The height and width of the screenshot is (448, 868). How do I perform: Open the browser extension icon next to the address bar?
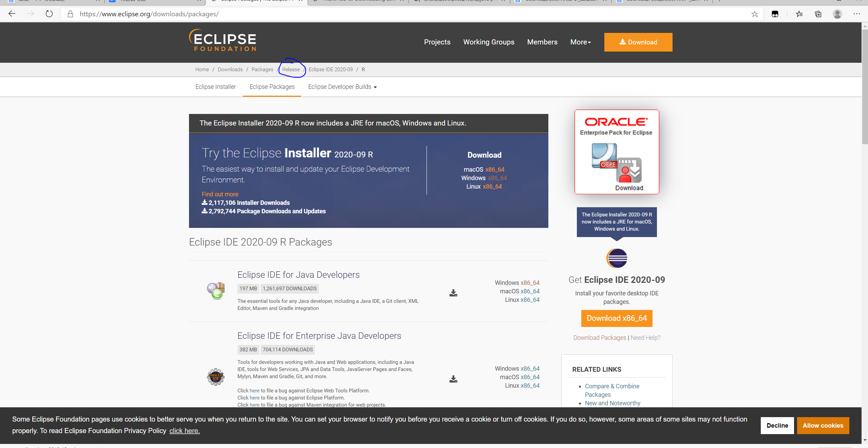point(775,14)
